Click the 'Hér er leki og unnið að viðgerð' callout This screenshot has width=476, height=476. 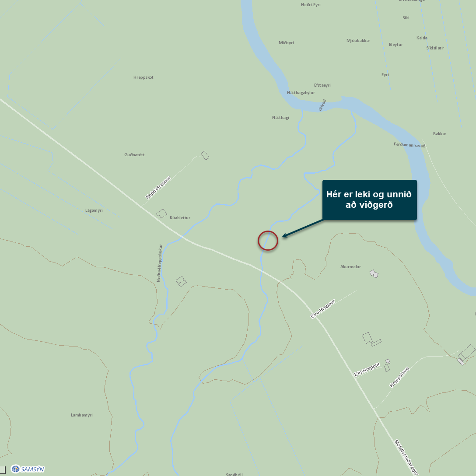[x=370, y=200]
